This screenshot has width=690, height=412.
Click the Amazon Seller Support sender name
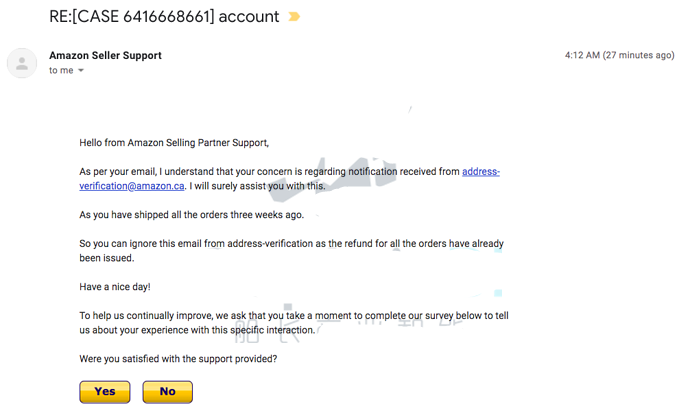(105, 56)
